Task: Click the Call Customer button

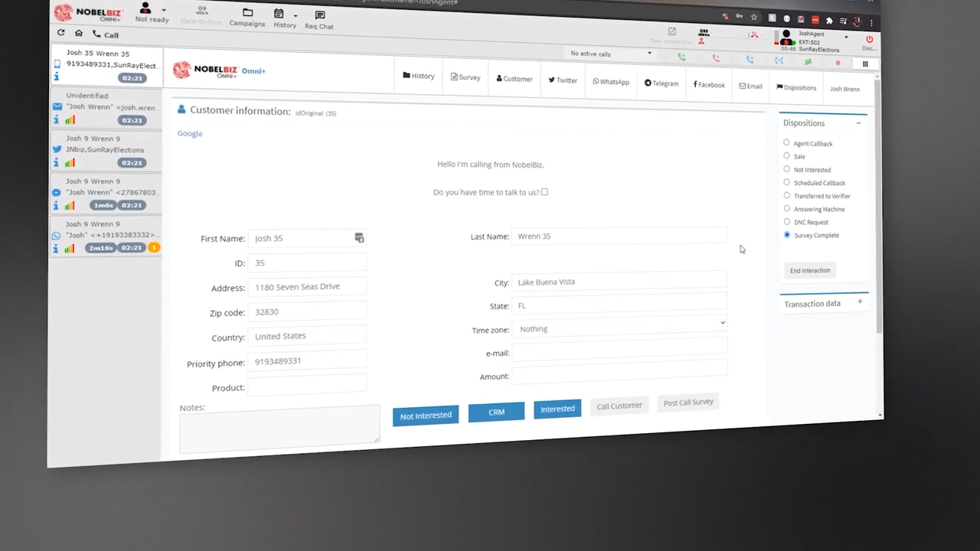Action: 619,406
